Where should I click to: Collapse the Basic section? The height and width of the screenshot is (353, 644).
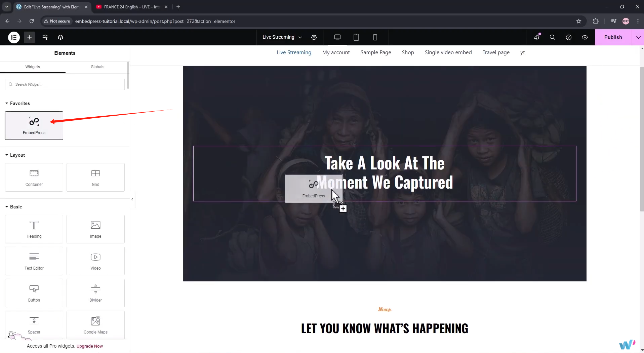click(x=14, y=207)
